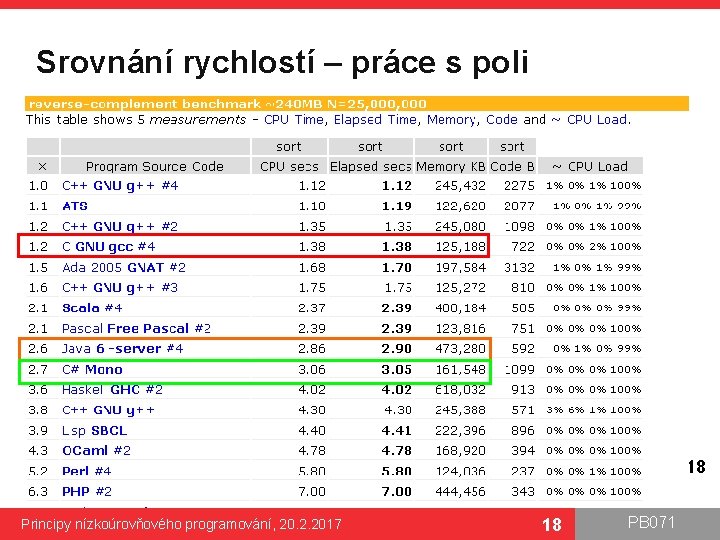Viewport: 720px width, 540px height.
Task: Open C++ GNU g++ #4 source link
Action: tap(120, 186)
